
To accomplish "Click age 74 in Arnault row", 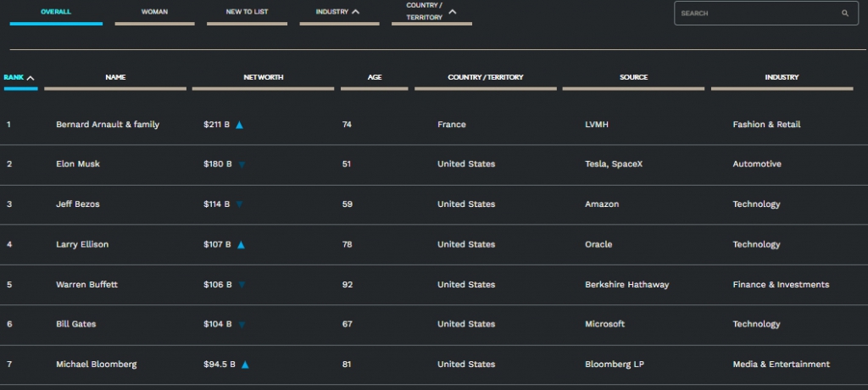I will (347, 125).
